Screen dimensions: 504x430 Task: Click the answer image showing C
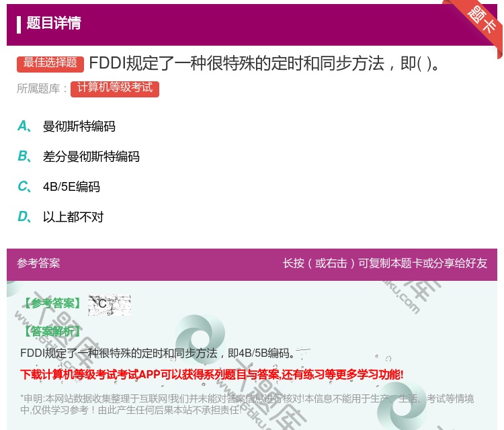point(110,304)
